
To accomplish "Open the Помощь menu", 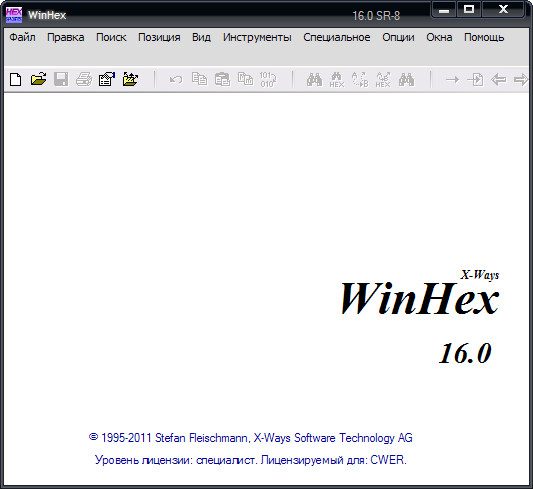I will pos(484,37).
